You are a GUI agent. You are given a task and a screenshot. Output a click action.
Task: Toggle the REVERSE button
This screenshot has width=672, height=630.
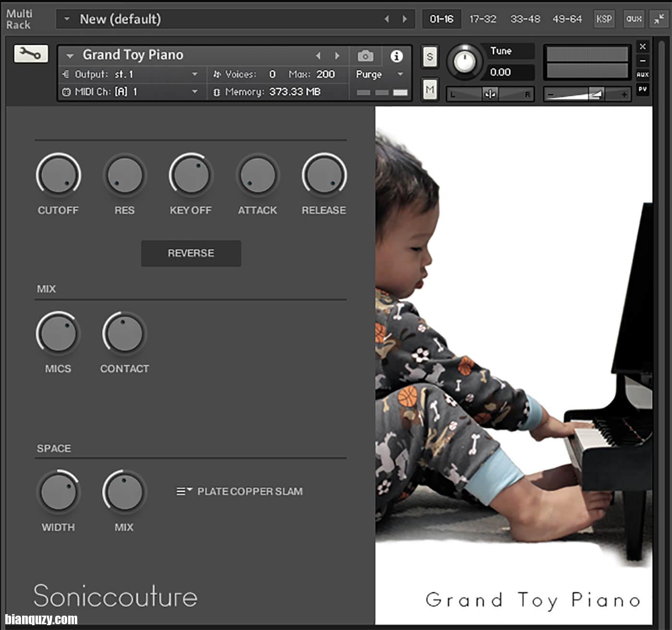(191, 253)
